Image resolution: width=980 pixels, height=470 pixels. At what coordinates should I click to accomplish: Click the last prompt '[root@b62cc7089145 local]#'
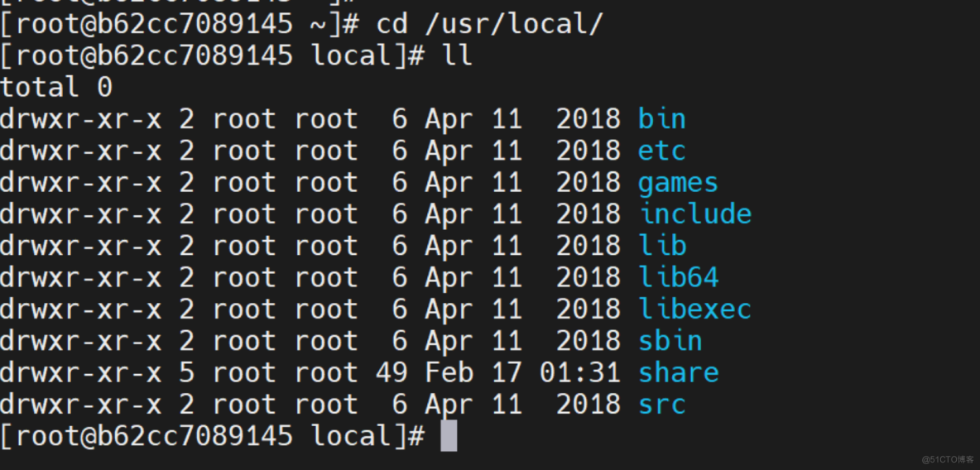213,436
